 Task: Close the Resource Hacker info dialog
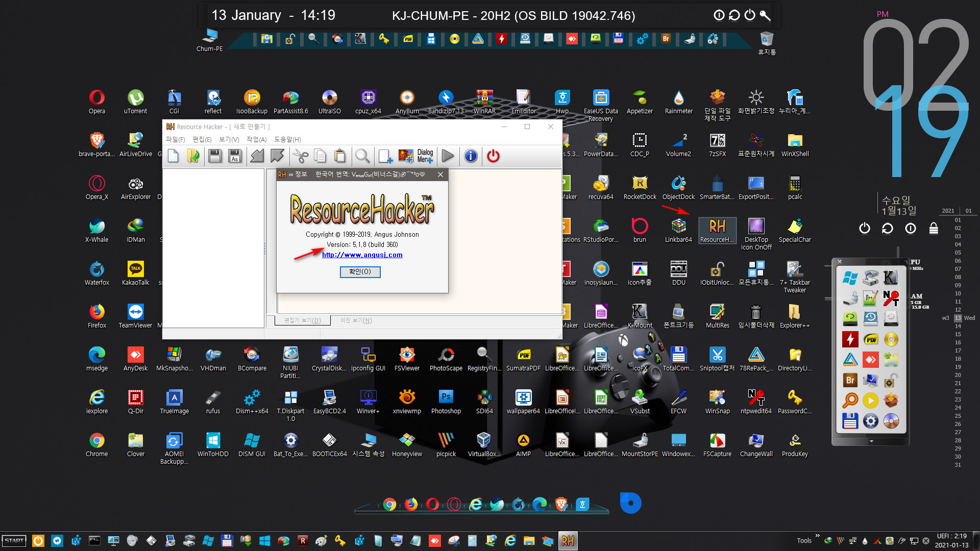[x=440, y=174]
